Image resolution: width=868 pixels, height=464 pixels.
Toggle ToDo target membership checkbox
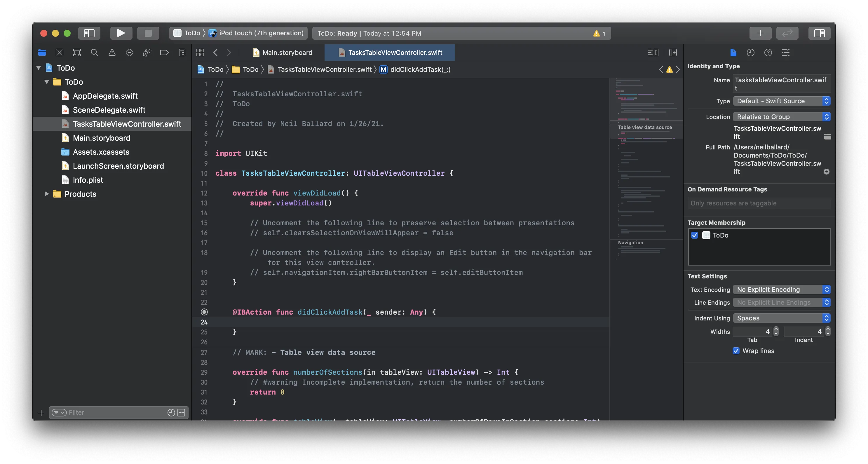[x=694, y=235]
